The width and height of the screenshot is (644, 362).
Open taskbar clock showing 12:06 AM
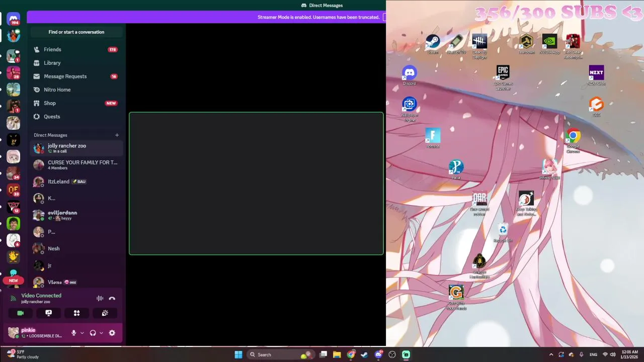[630, 354]
